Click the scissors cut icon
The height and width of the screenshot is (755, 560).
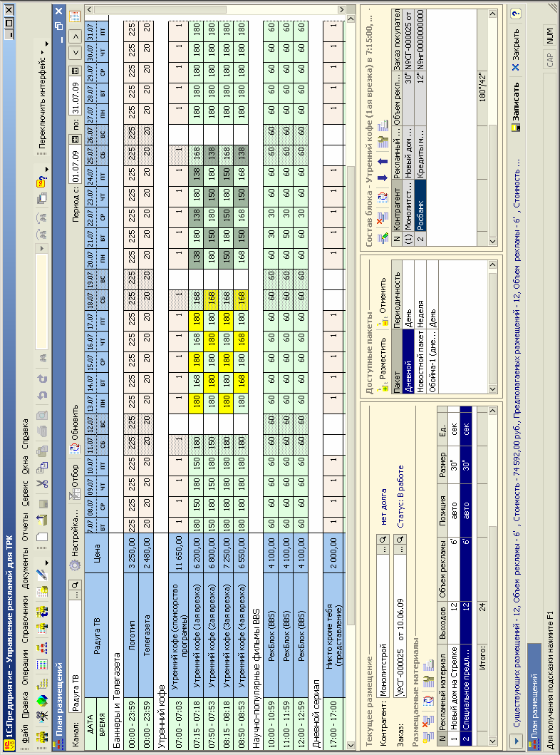tap(42, 483)
